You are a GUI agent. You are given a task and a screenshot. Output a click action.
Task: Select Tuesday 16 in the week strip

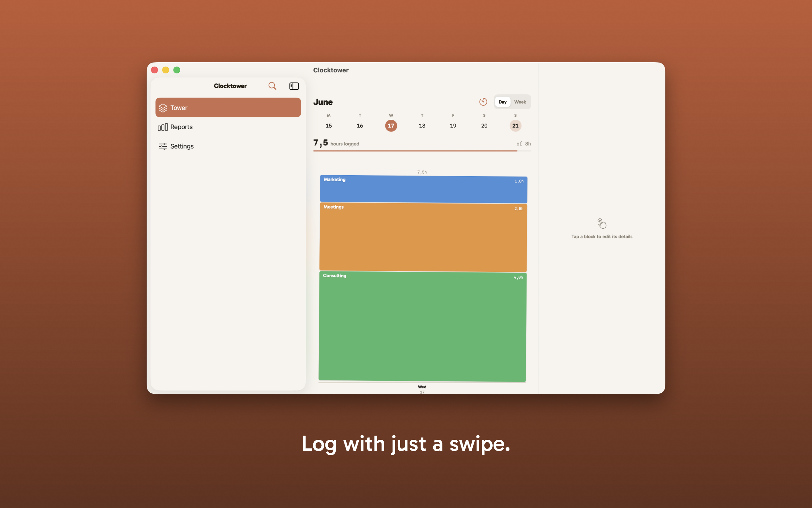coord(360,126)
